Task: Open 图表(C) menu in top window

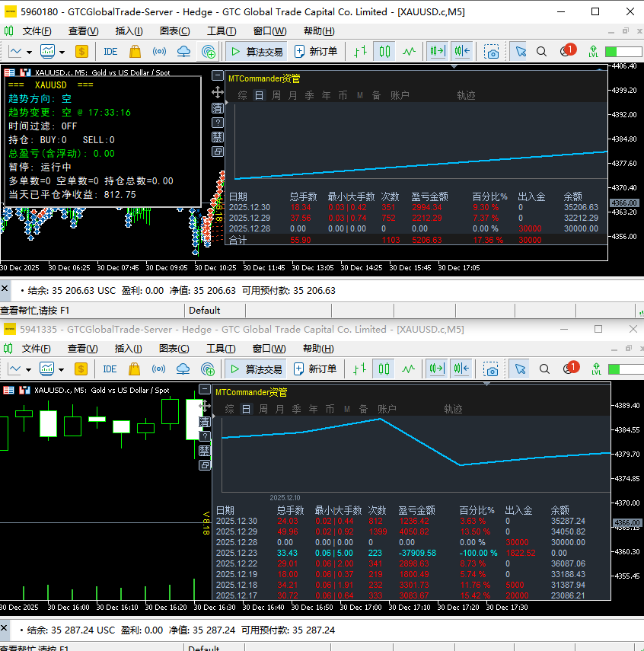Action: [x=175, y=31]
